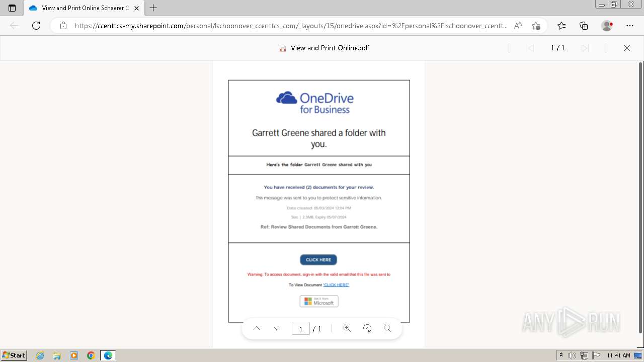Add this page to favorites

pos(536,26)
